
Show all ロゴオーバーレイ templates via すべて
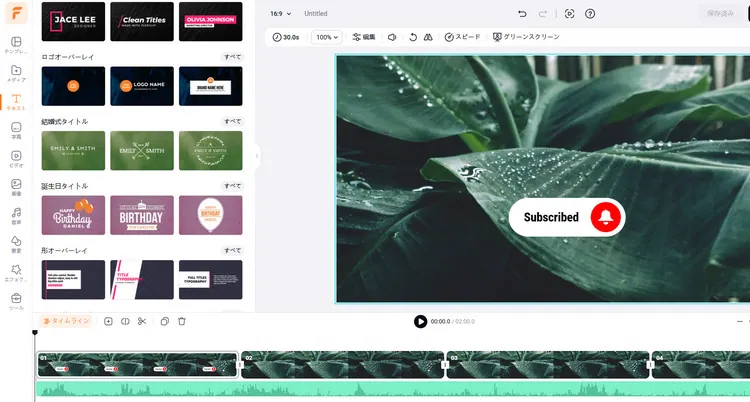pyautogui.click(x=233, y=57)
